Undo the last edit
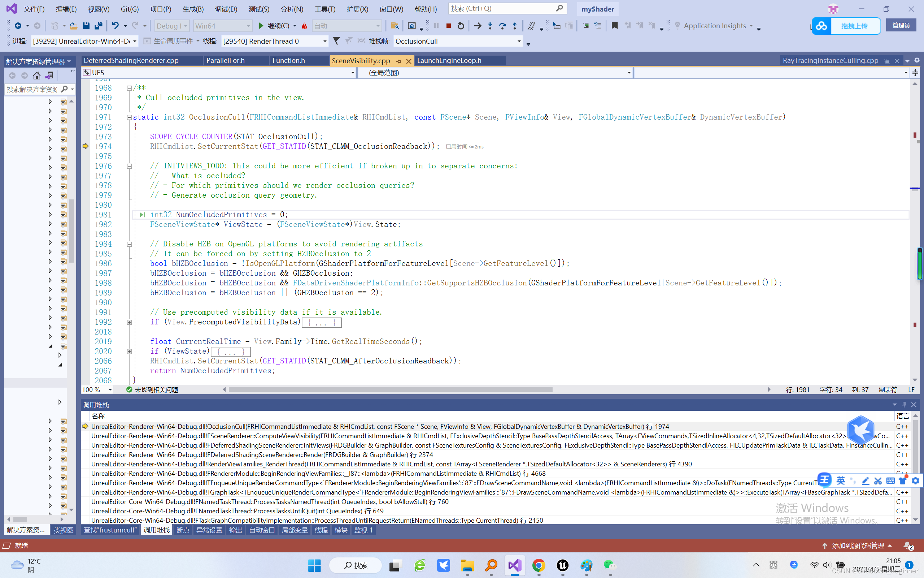The width and height of the screenshot is (924, 578). 115,26
